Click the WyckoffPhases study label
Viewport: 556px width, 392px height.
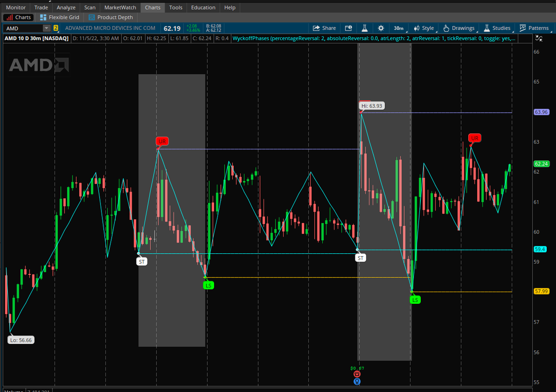pos(374,38)
